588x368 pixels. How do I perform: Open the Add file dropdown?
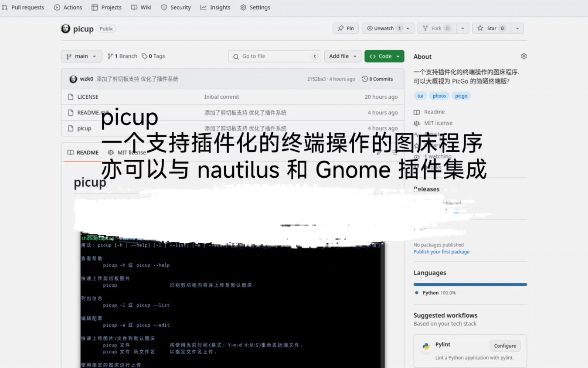(343, 56)
